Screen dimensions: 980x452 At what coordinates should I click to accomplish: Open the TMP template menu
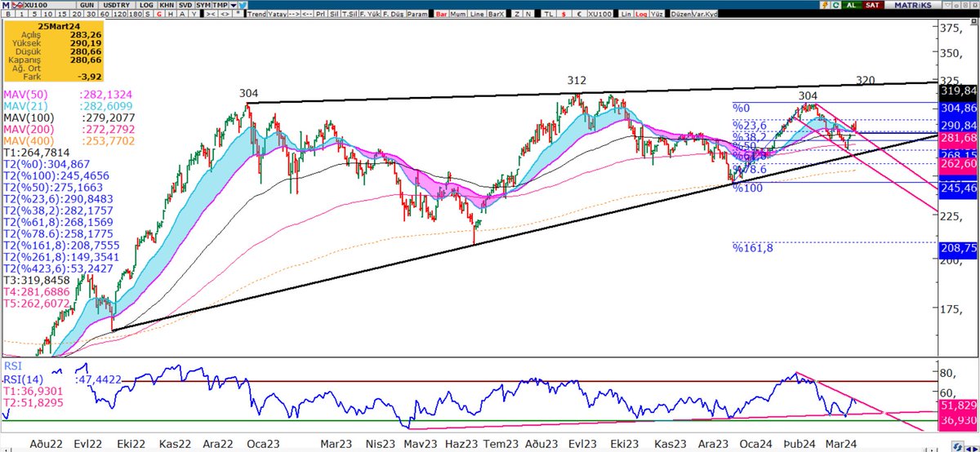(x=220, y=5)
